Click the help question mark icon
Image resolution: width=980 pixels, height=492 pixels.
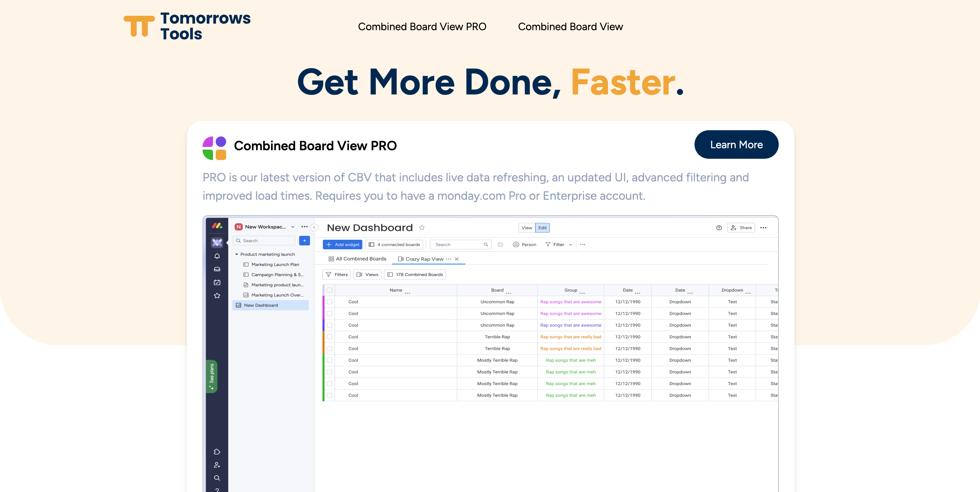719,228
